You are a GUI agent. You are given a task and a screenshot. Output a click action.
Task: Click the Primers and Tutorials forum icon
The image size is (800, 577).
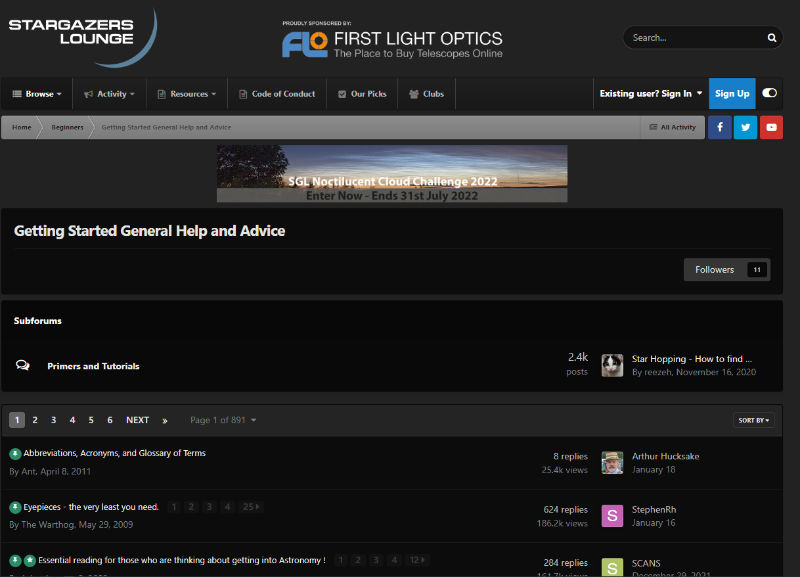23,366
